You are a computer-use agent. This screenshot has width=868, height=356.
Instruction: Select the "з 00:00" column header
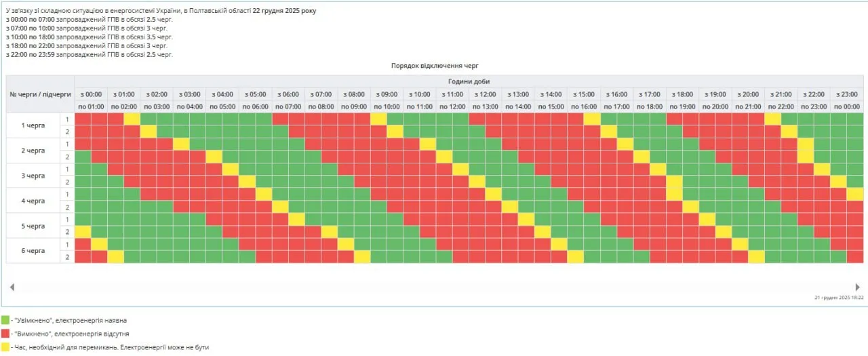(91, 94)
